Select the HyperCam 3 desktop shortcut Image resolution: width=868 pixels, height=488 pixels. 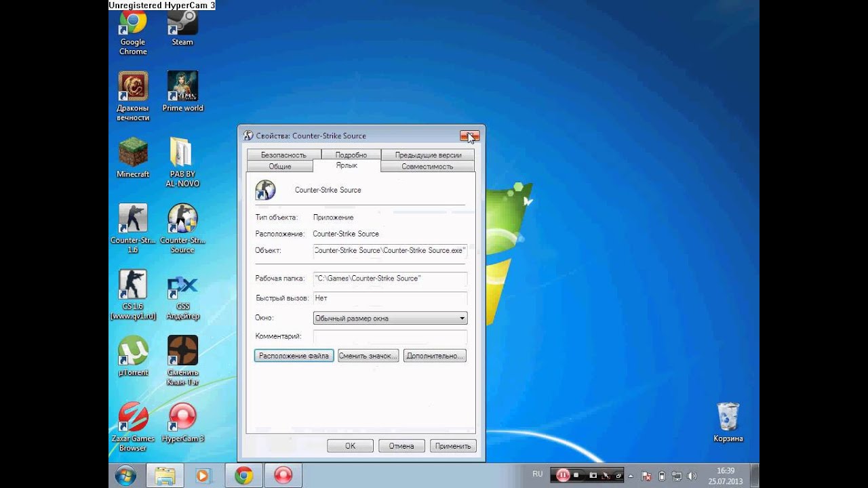click(182, 422)
